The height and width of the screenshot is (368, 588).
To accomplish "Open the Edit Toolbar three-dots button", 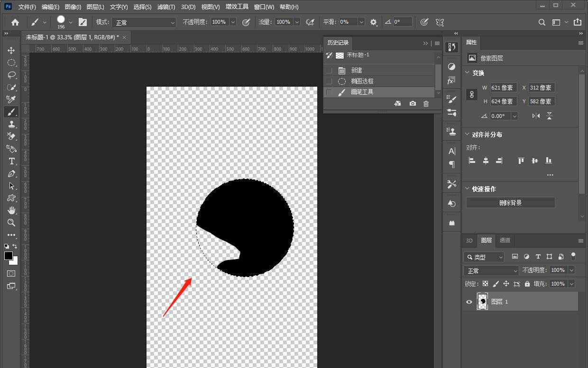I will (11, 235).
